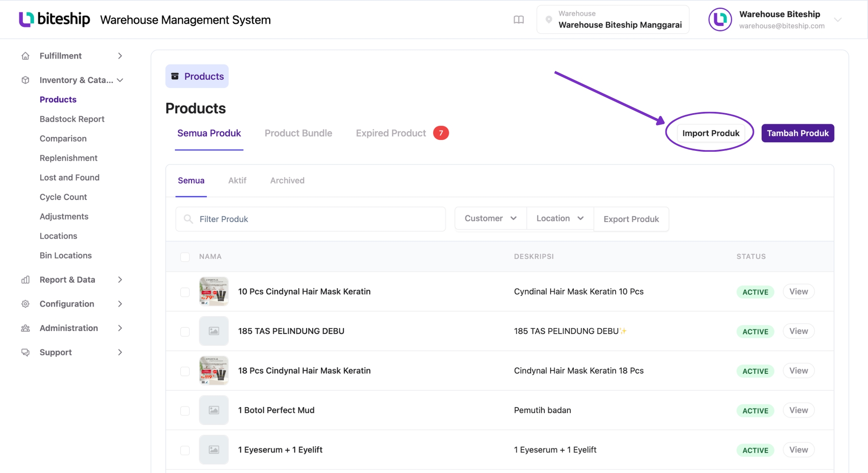Open the Location filter dropdown
The height and width of the screenshot is (473, 868).
pyautogui.click(x=560, y=219)
